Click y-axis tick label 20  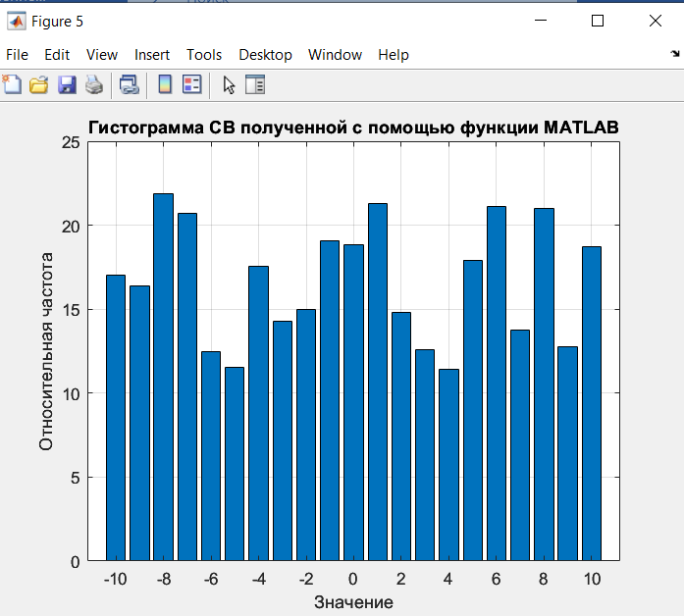pos(71,227)
